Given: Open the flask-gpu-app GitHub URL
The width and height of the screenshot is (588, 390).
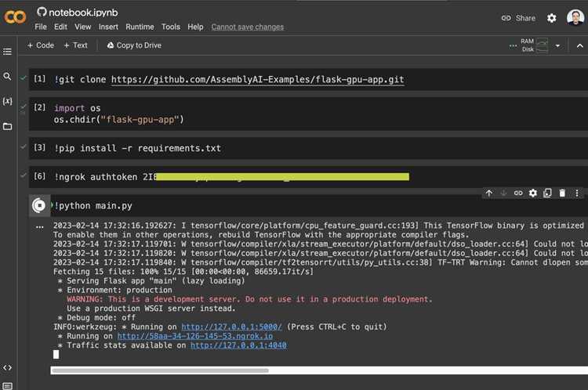Looking at the screenshot, I should point(257,79).
